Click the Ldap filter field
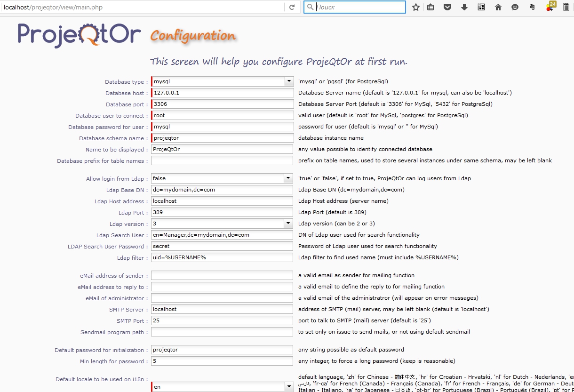574x392 pixels. pos(222,257)
